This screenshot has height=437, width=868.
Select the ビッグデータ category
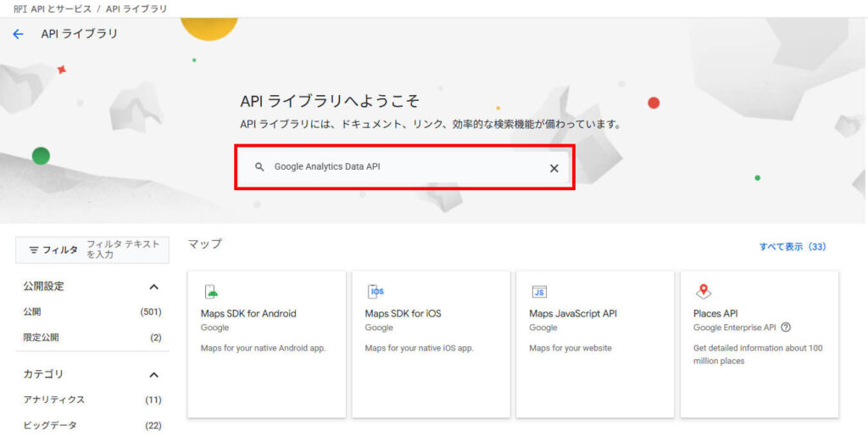tap(92, 425)
